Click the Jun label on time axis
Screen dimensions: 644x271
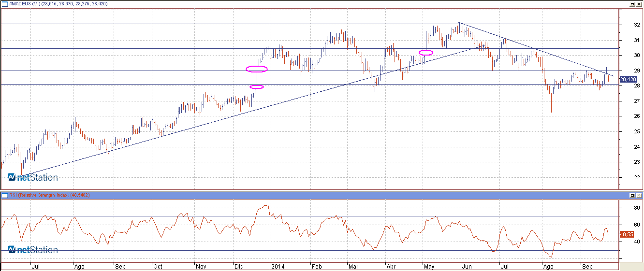pyautogui.click(x=466, y=266)
